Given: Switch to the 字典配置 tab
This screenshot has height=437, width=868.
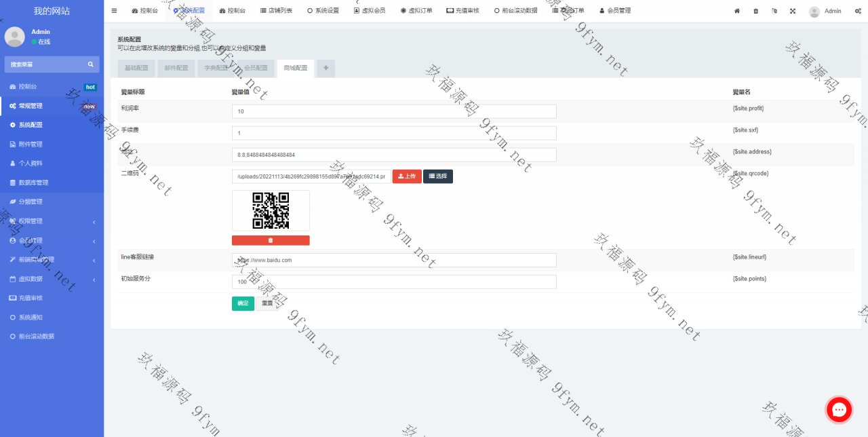Looking at the screenshot, I should [x=216, y=68].
